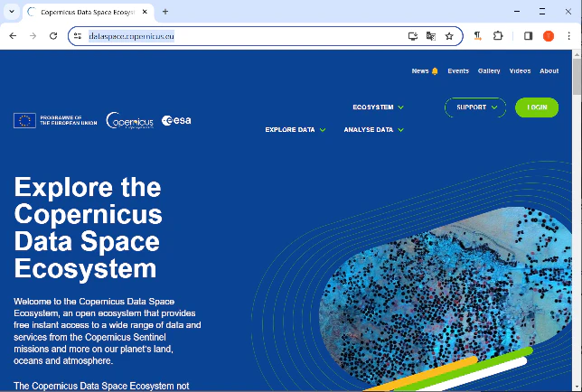Screen dimensions: 582x392
Task: Open the tab search dropdown arrow
Action: (12, 12)
